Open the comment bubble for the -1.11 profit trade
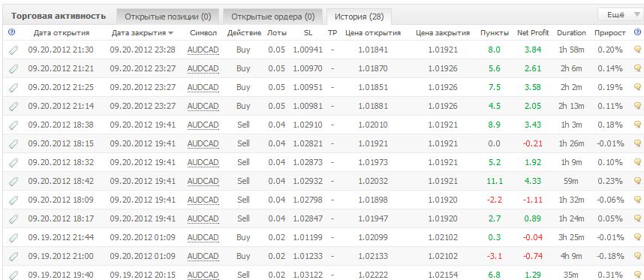644x280 pixels. [638, 200]
